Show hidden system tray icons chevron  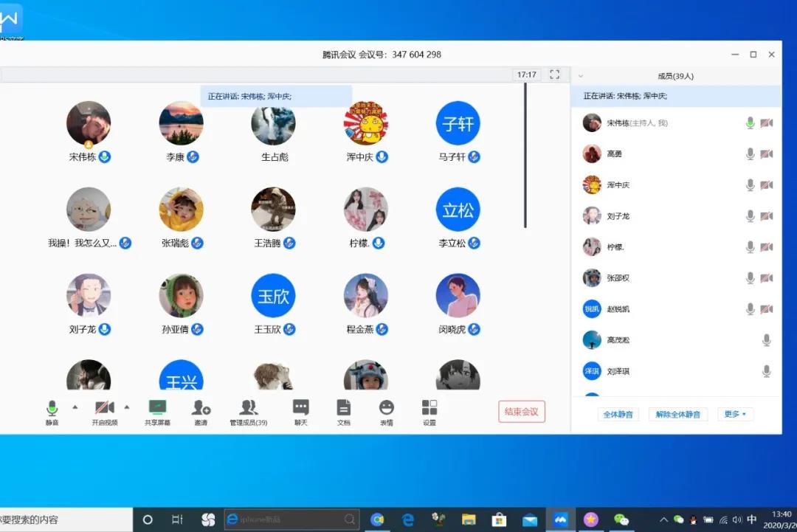pyautogui.click(x=663, y=519)
